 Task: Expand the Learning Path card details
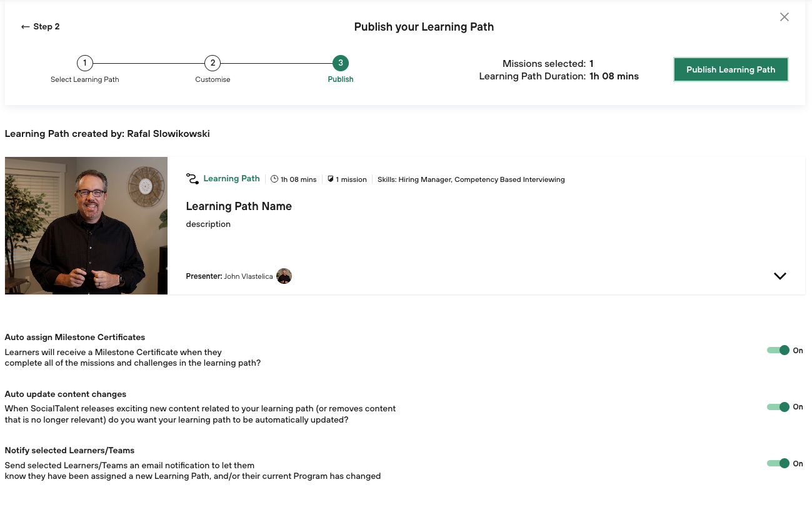point(779,276)
